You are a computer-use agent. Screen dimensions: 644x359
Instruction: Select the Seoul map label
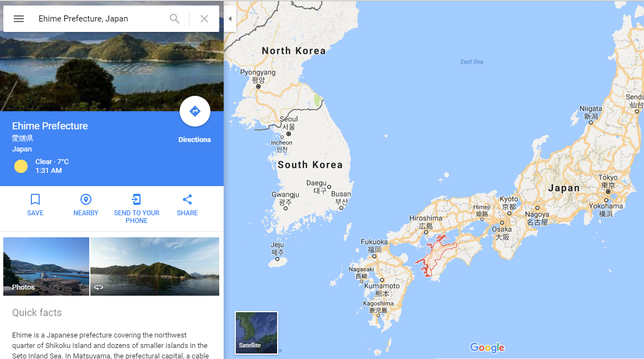click(x=289, y=119)
